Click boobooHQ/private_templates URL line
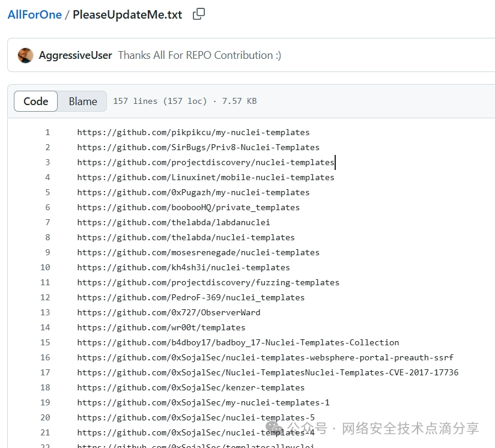The image size is (495, 448). pos(188,207)
